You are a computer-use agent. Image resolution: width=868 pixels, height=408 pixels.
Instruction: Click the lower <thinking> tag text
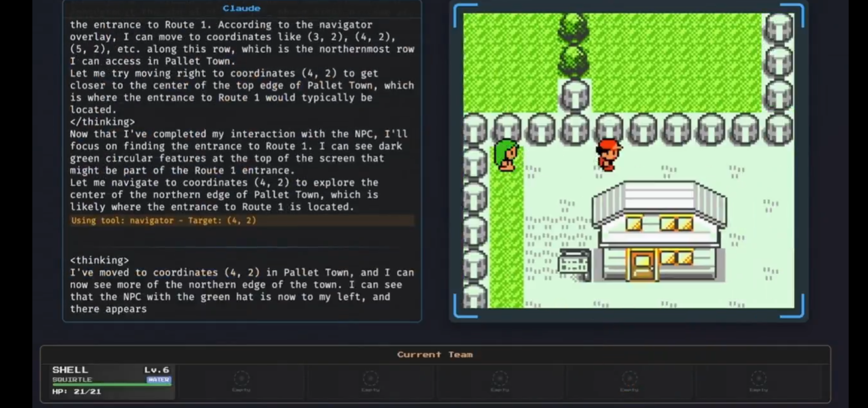pyautogui.click(x=99, y=260)
